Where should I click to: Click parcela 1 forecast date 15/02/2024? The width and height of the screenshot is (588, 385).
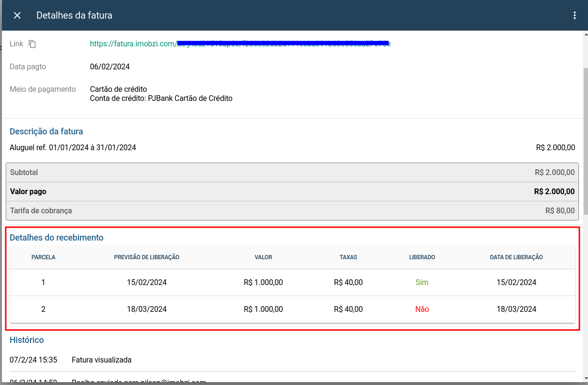147,283
